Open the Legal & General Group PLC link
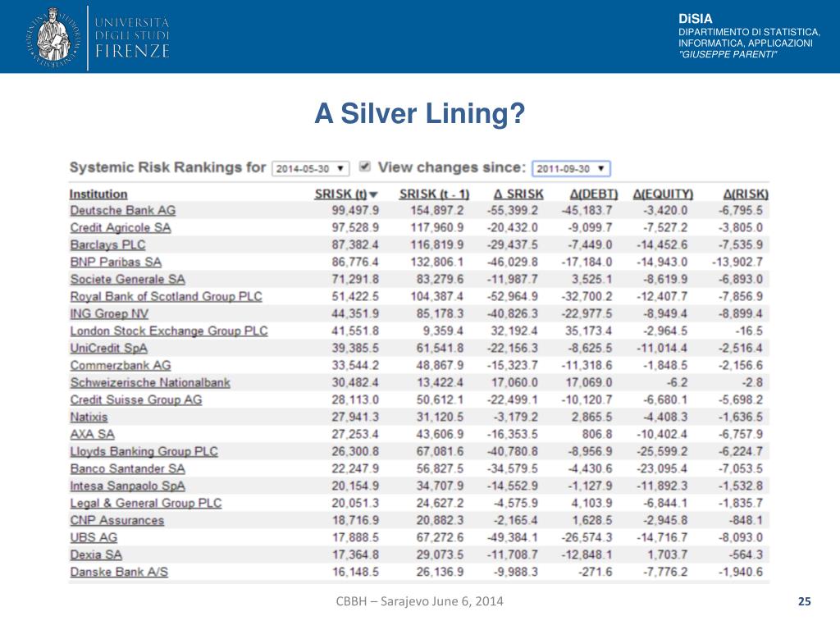Image resolution: width=840 pixels, height=630 pixels. point(146,503)
